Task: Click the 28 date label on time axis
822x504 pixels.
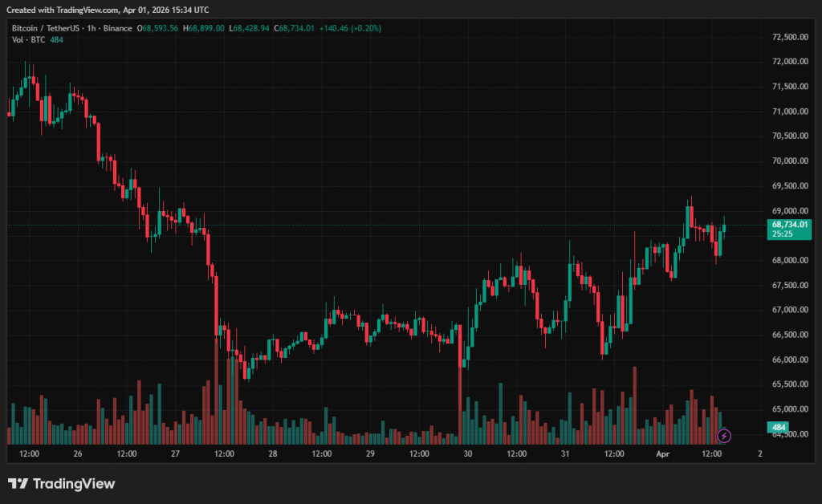Action: point(273,453)
